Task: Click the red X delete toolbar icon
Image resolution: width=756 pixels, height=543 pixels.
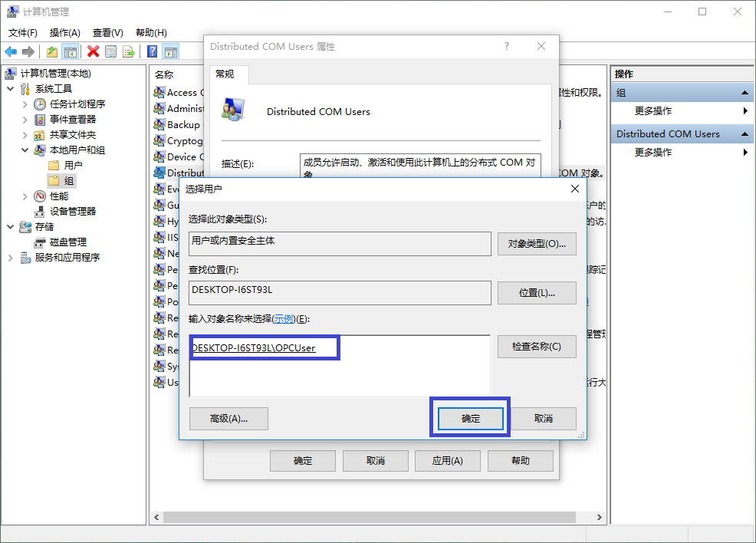Action: click(x=93, y=51)
